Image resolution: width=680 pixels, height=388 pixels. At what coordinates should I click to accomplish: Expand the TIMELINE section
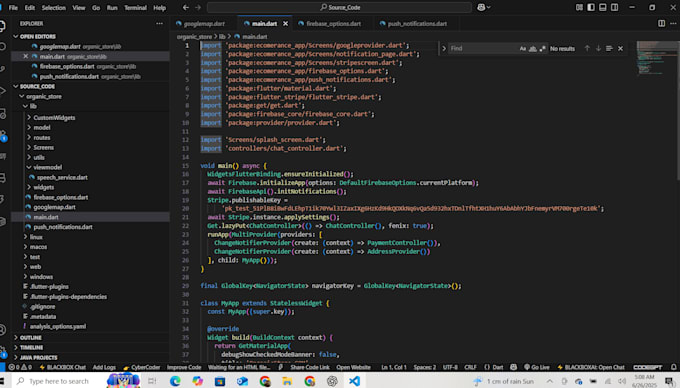click(31, 347)
